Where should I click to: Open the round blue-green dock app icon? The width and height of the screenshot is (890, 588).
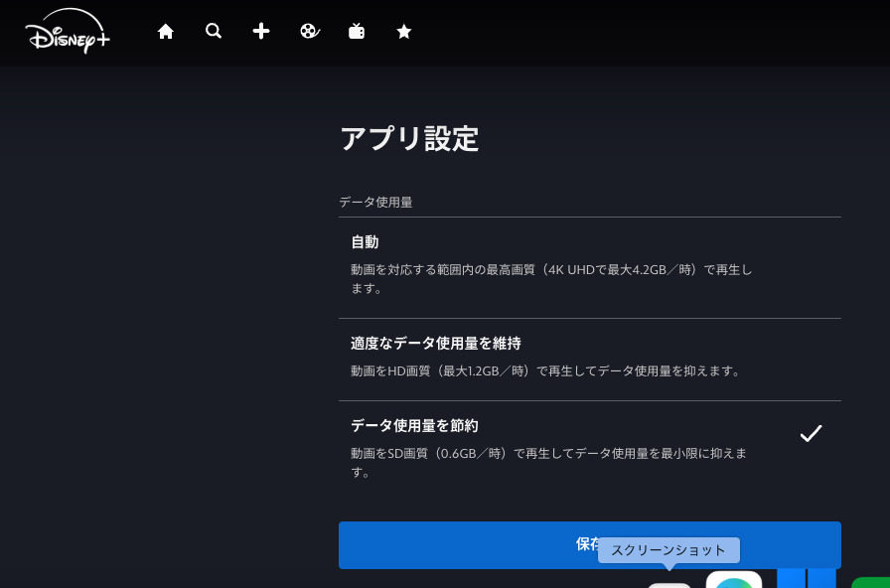click(734, 580)
